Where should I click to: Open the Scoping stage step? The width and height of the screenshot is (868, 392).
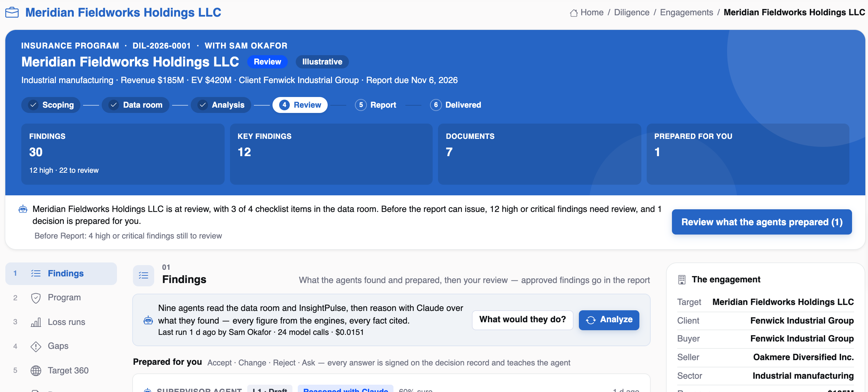pyautogui.click(x=51, y=105)
